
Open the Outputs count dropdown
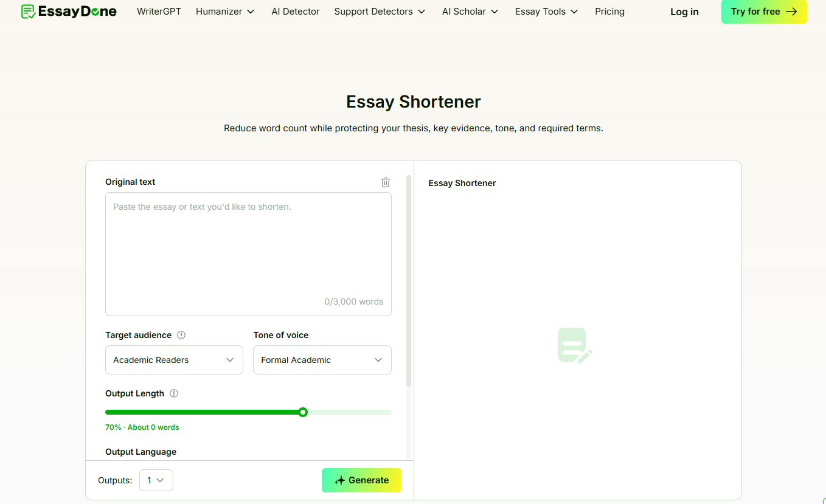click(x=156, y=480)
